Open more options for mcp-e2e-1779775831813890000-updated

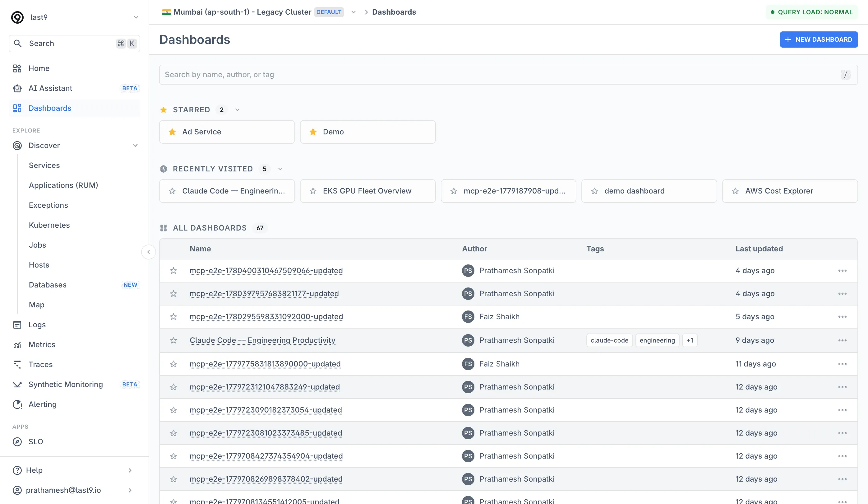tap(843, 364)
